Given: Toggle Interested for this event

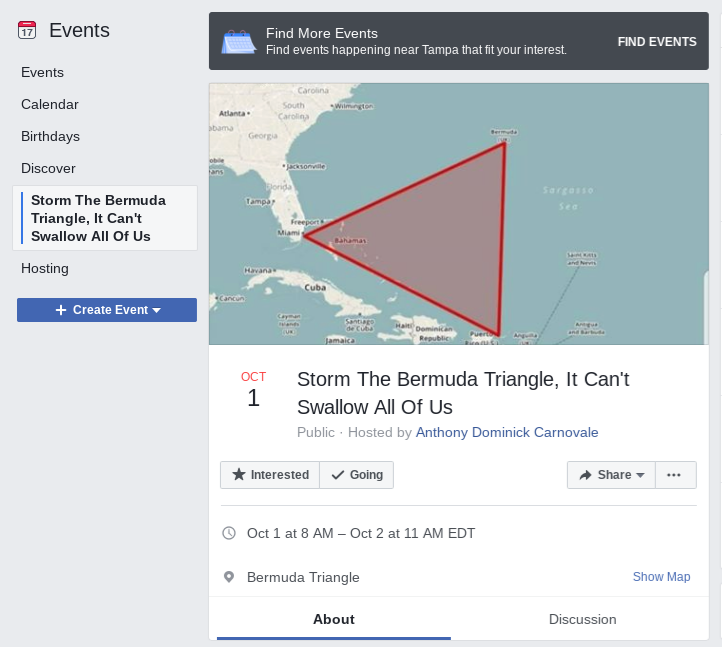Looking at the screenshot, I should point(270,475).
